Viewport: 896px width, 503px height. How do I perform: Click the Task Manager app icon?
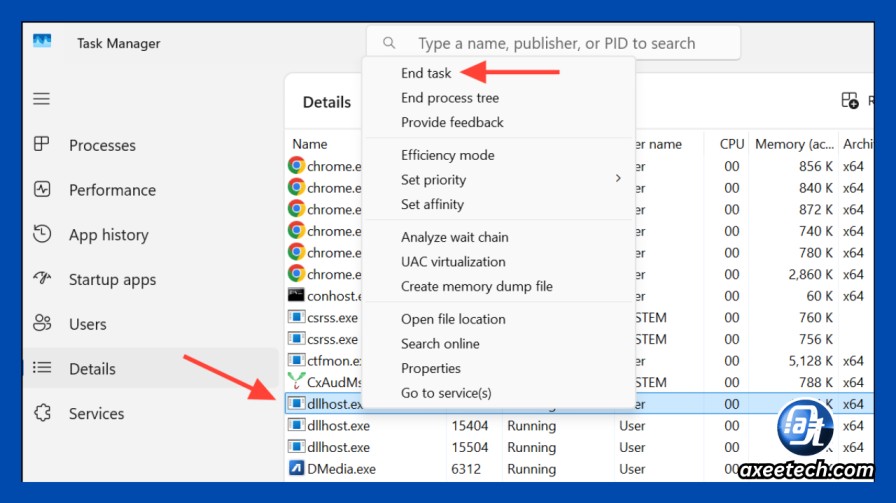coord(42,41)
